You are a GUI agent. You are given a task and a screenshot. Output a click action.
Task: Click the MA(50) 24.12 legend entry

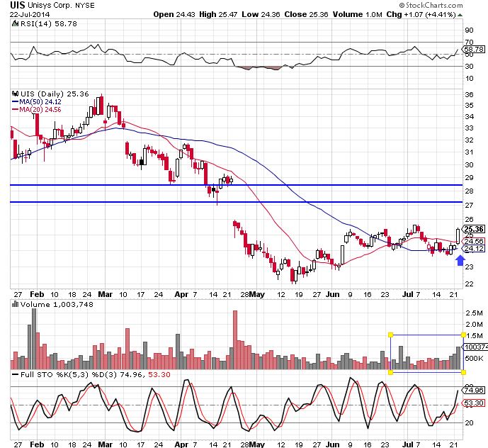(x=37, y=101)
